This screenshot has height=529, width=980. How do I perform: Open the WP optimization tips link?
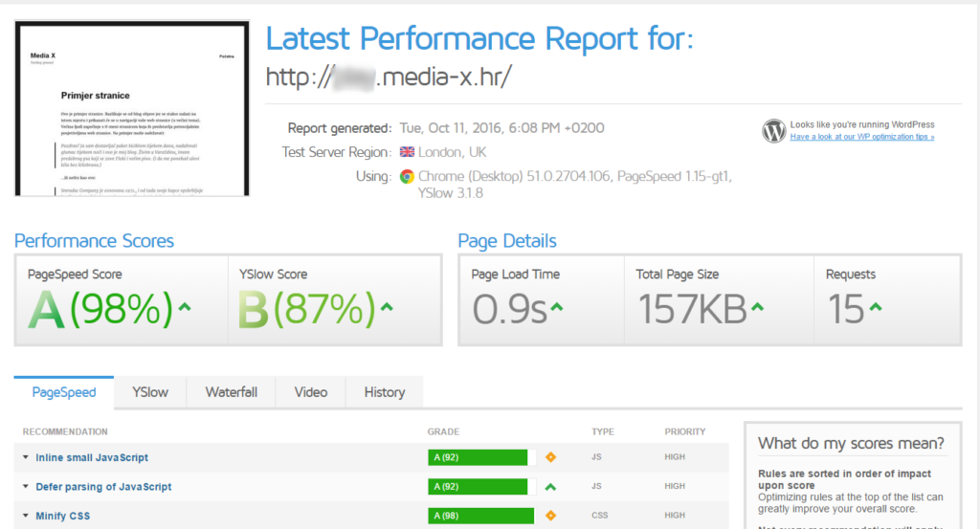(x=861, y=137)
